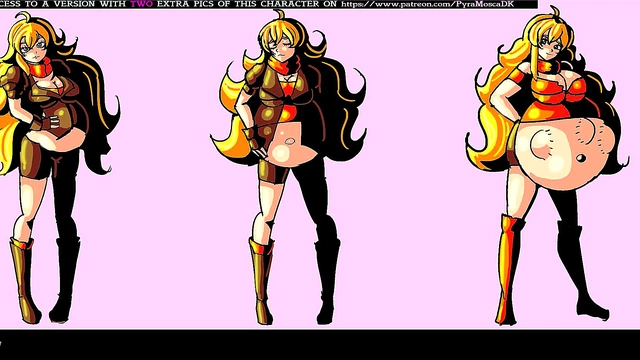
Task: Click the magenta word TWO in banner
Action: point(142,4)
